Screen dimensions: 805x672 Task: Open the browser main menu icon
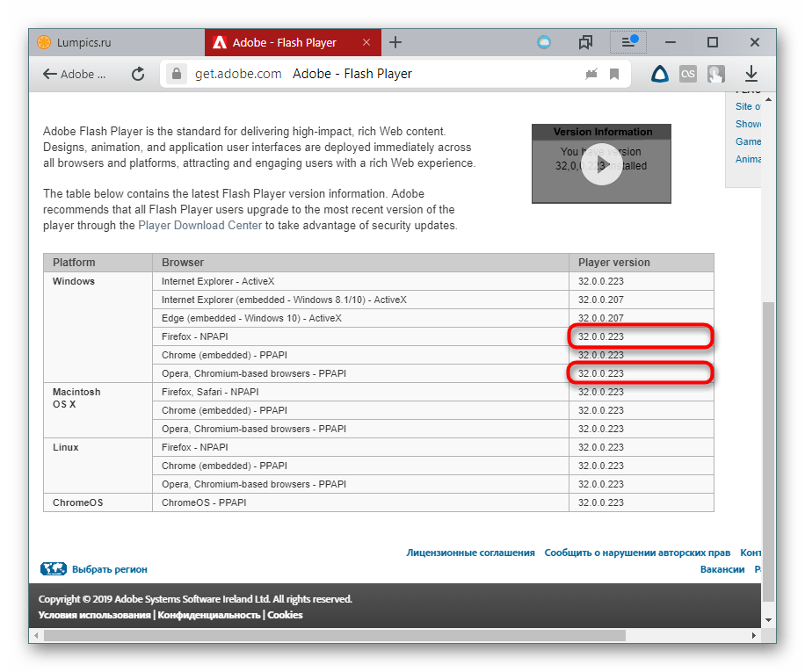628,42
